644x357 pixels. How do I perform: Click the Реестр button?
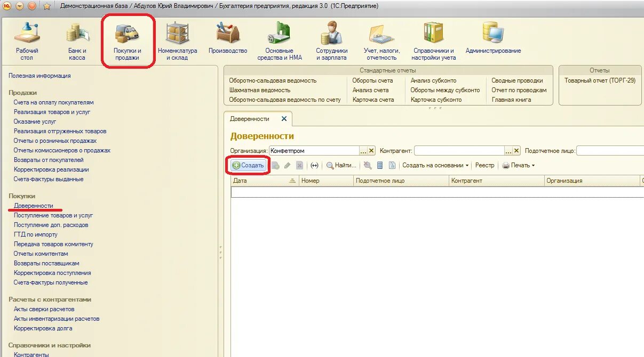[x=485, y=166]
